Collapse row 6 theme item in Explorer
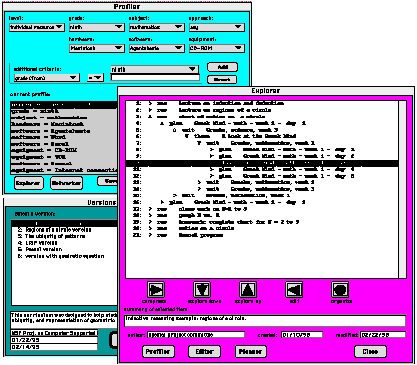Viewport: 417px width, 365px height. point(187,136)
